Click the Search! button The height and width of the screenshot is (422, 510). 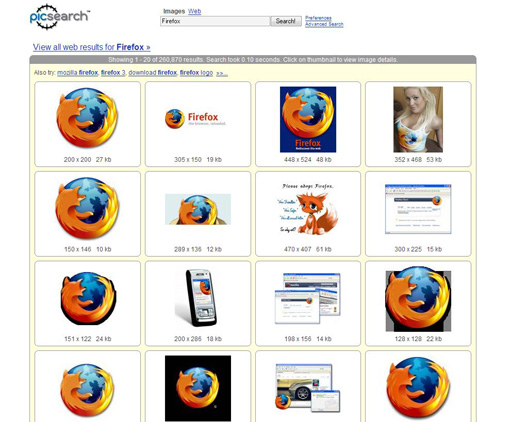pyautogui.click(x=286, y=21)
